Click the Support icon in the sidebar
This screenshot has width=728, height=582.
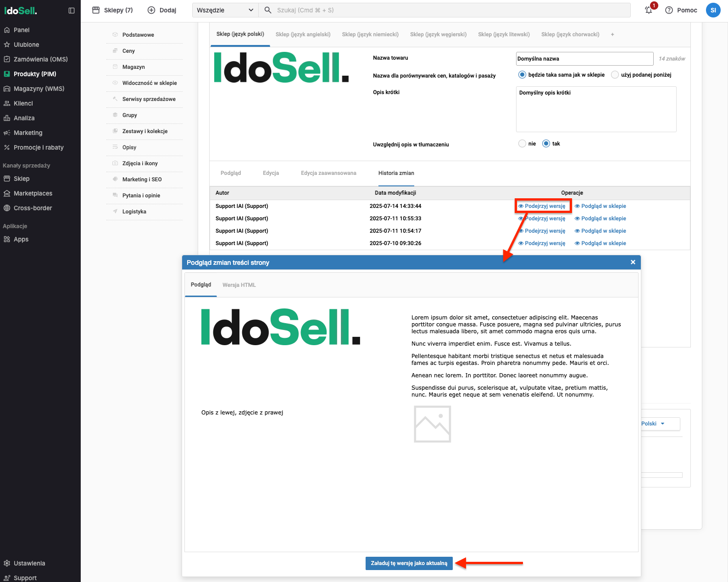click(x=7, y=578)
